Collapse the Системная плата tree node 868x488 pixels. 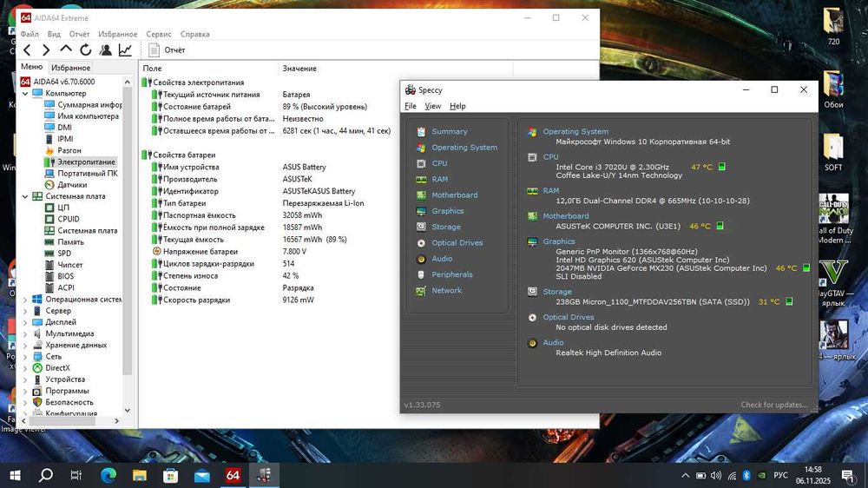coord(25,196)
